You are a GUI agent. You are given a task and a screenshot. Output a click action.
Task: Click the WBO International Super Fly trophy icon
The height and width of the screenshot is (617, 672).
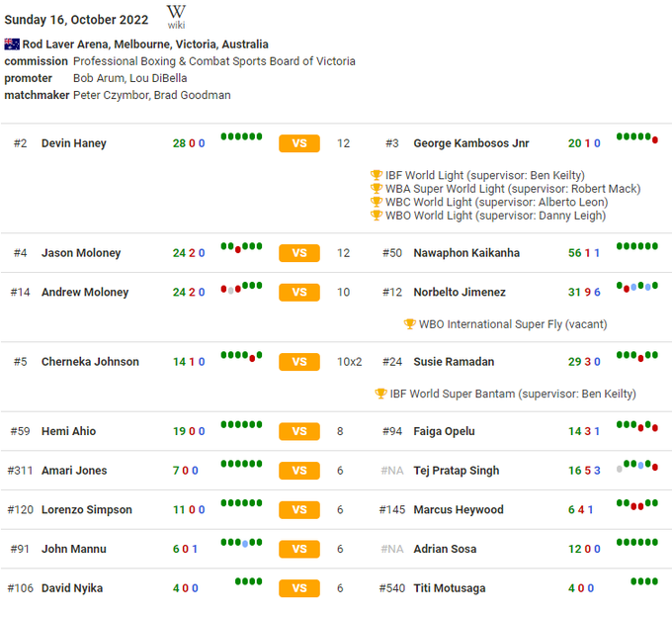click(409, 324)
